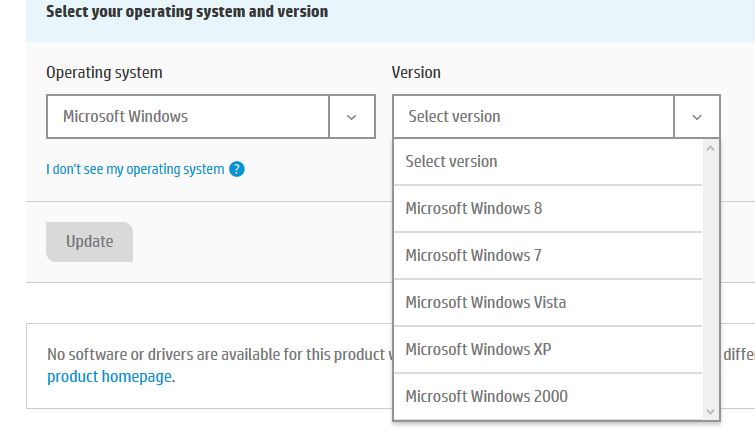Open 'I don't see my operating system' link
The image size is (755, 444).
pyautogui.click(x=135, y=169)
